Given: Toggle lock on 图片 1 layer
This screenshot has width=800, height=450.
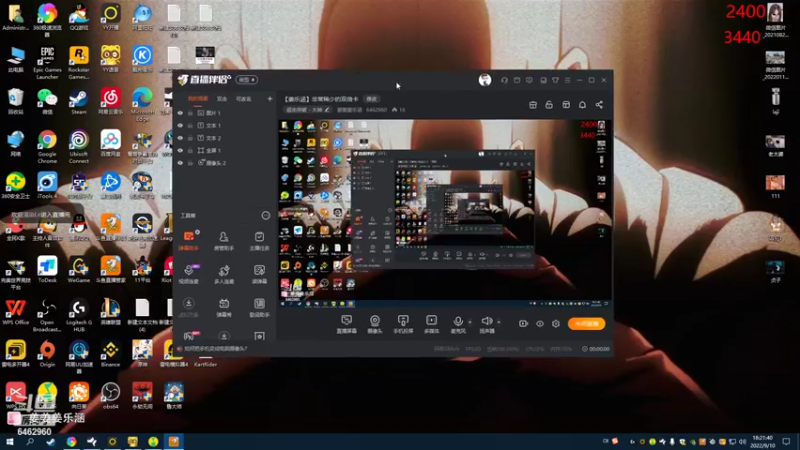Looking at the screenshot, I should (190, 113).
